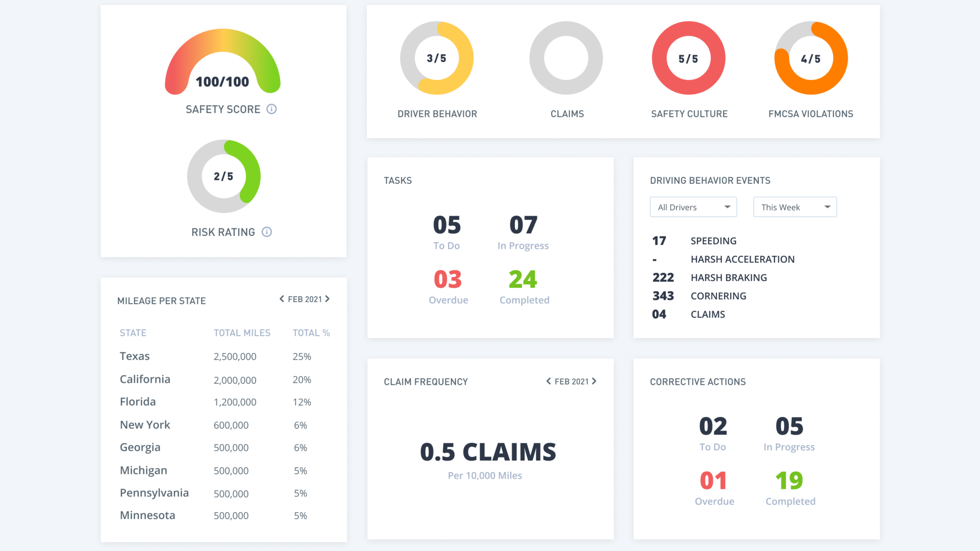Go to previous month in Mileage Per State
This screenshot has width=980, height=551.
[x=282, y=299]
